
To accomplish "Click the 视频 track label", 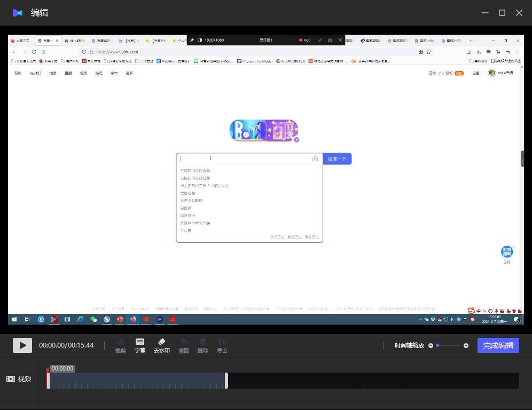I will point(25,379).
